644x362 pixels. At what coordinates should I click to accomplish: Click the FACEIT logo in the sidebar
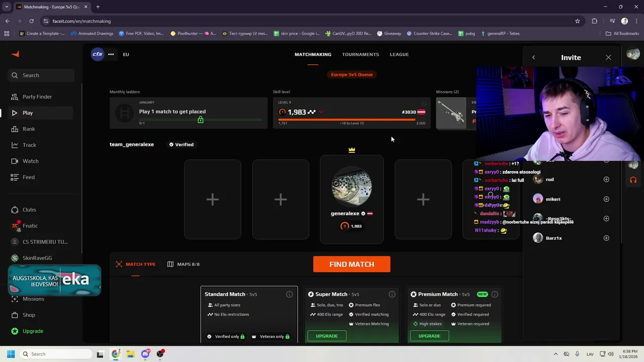click(15, 54)
